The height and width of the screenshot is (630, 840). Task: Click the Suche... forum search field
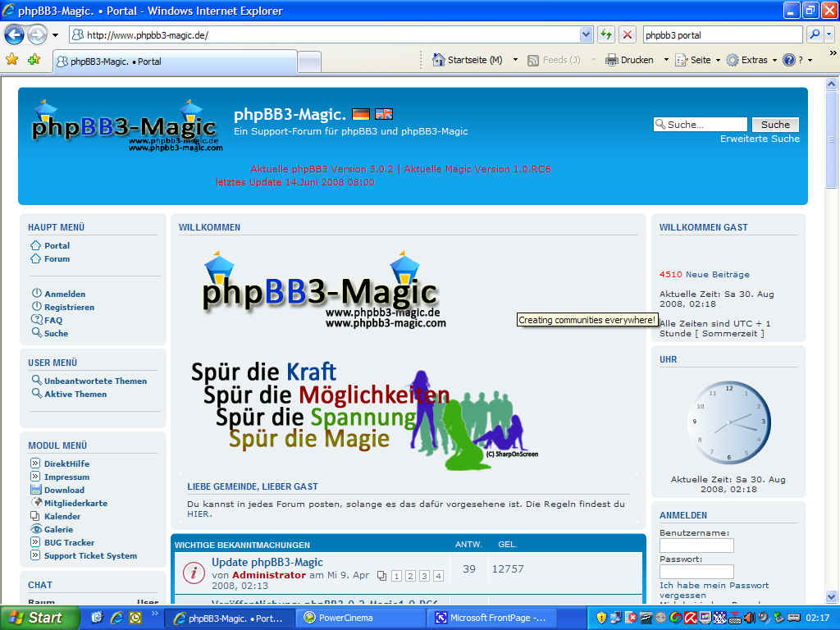(x=701, y=125)
